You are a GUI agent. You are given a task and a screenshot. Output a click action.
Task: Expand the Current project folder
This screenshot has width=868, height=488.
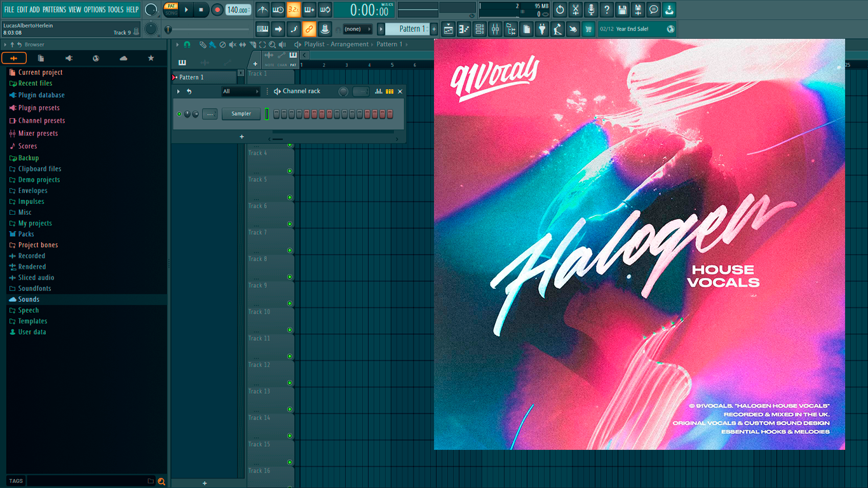(x=40, y=72)
